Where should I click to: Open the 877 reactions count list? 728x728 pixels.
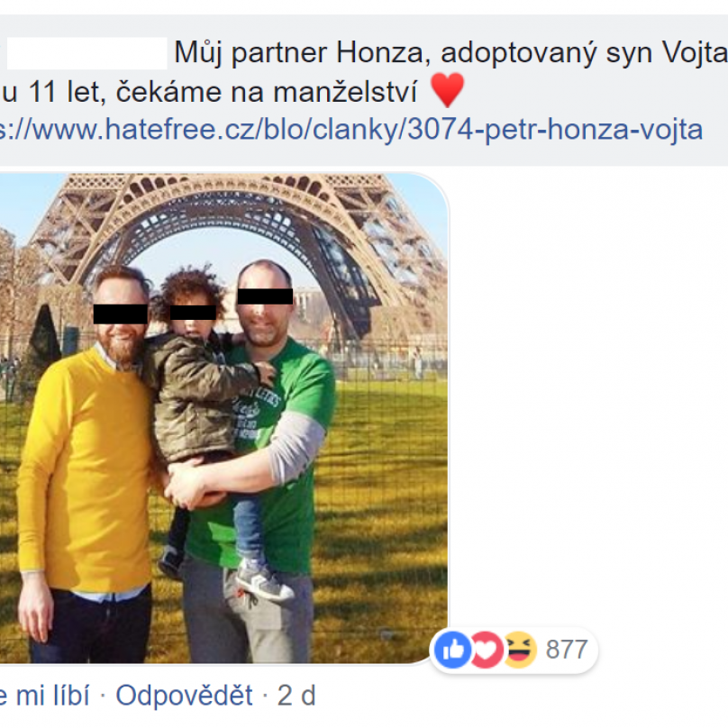point(567,649)
